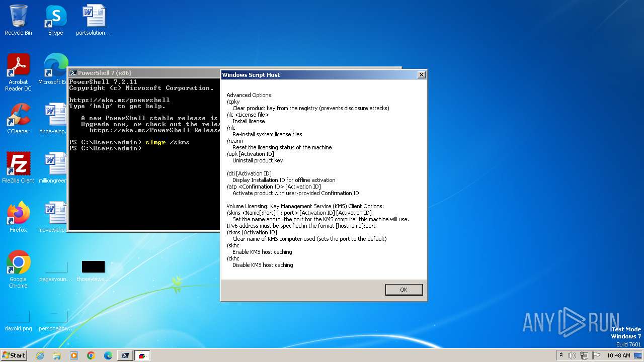
Task: Close the Windows Script Host dialog
Action: click(x=422, y=75)
